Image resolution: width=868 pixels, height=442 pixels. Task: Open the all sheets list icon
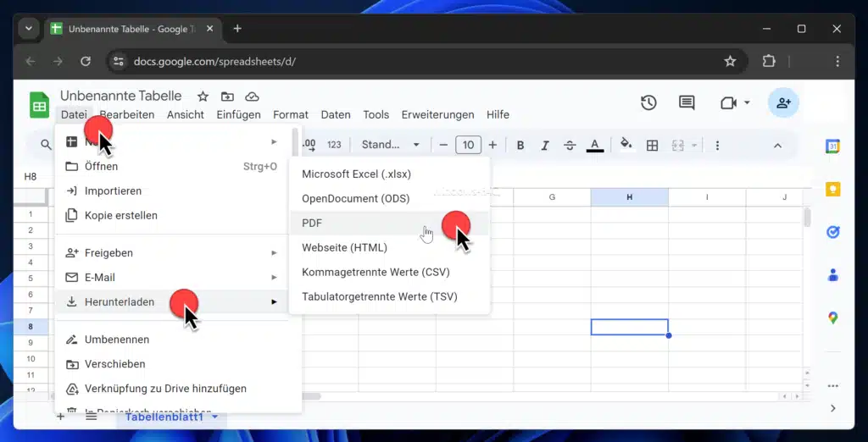pyautogui.click(x=91, y=417)
